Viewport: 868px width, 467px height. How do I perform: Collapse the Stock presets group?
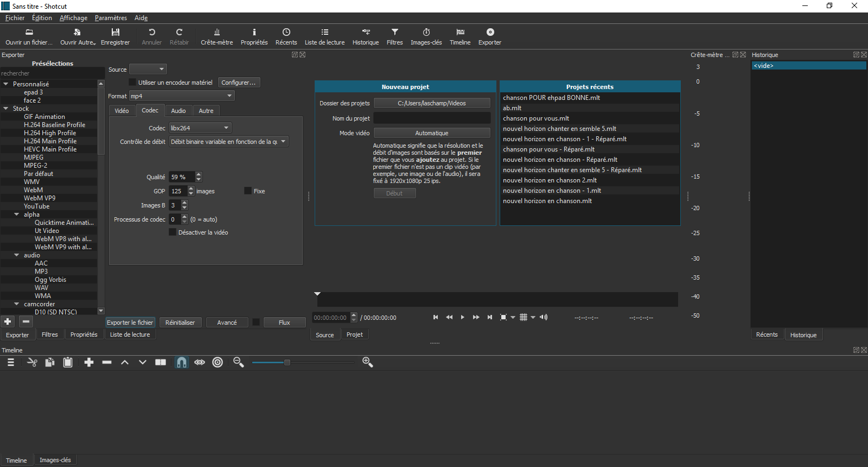(6, 109)
